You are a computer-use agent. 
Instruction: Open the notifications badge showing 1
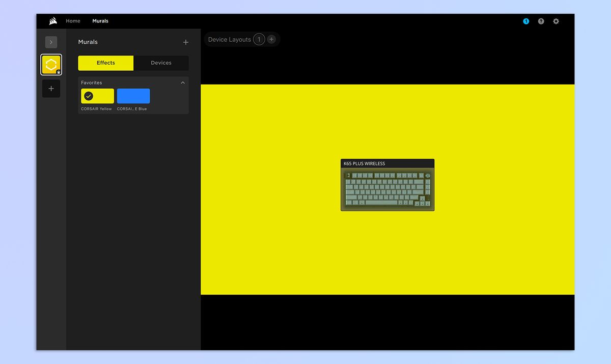tap(526, 21)
